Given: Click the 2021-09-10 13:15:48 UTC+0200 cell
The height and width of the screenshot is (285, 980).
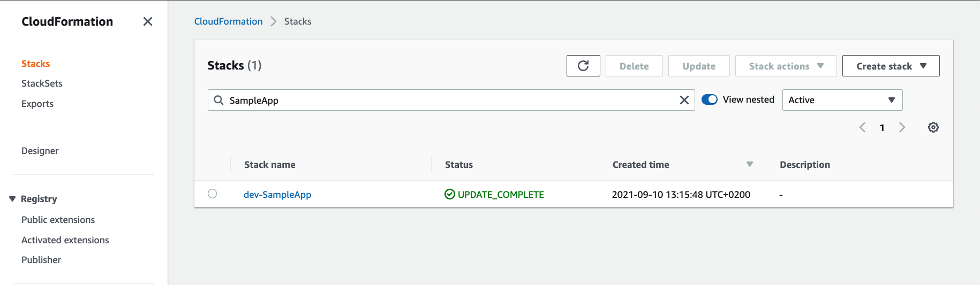Looking at the screenshot, I should (681, 195).
